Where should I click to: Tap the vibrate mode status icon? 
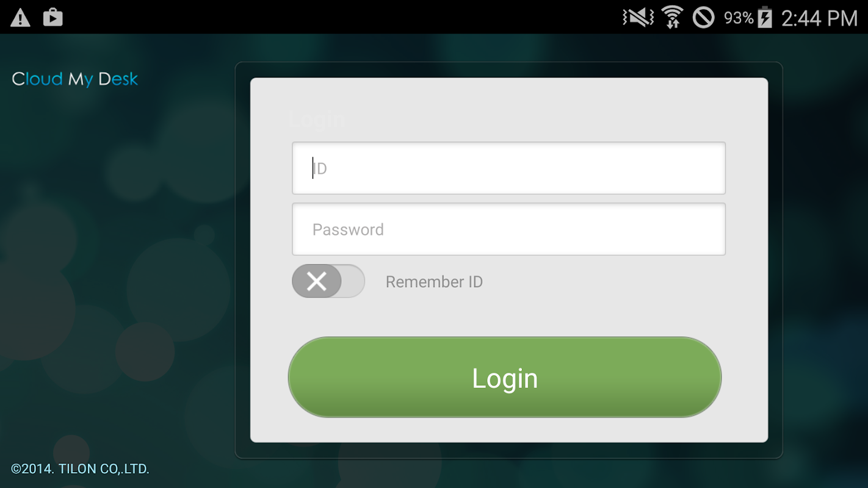[638, 18]
